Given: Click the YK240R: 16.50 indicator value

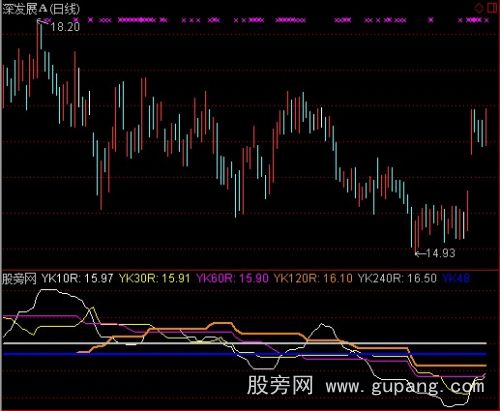Looking at the screenshot, I should click(x=397, y=278).
